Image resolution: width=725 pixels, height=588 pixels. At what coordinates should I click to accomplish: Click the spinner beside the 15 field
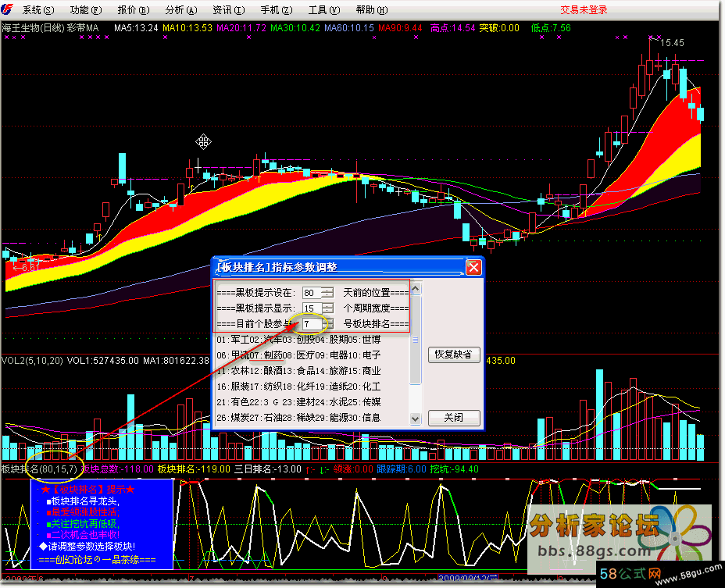point(328,308)
